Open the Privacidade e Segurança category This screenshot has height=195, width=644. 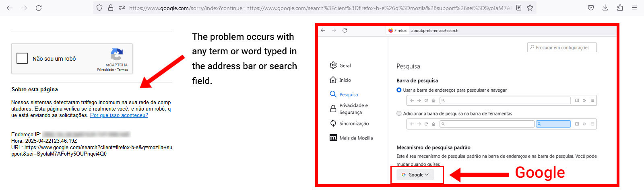tap(349, 109)
